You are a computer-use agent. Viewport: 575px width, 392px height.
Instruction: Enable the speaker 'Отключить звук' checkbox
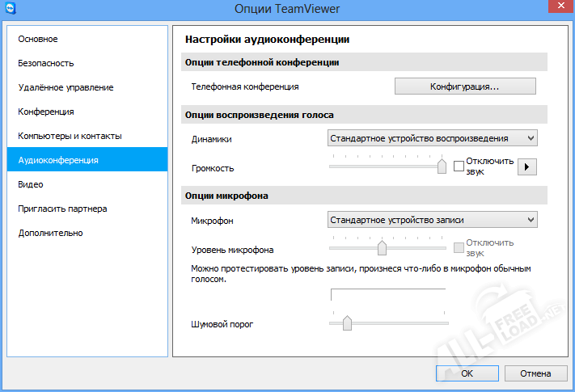pos(459,166)
